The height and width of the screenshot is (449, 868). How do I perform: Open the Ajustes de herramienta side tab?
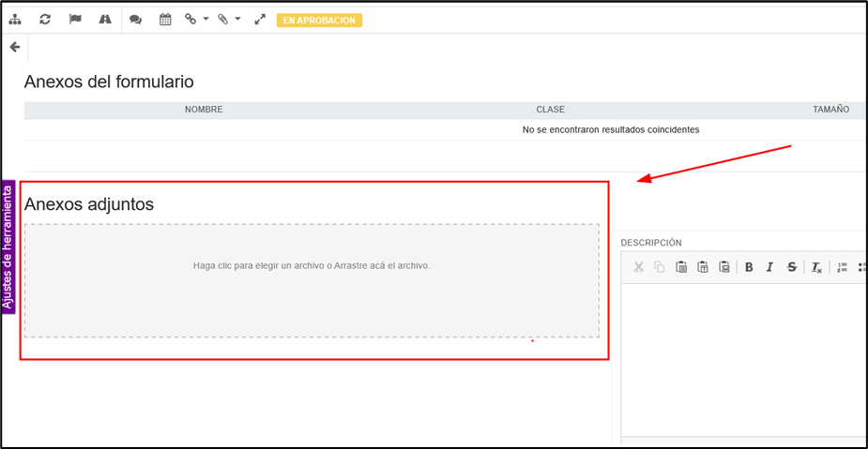(x=8, y=247)
